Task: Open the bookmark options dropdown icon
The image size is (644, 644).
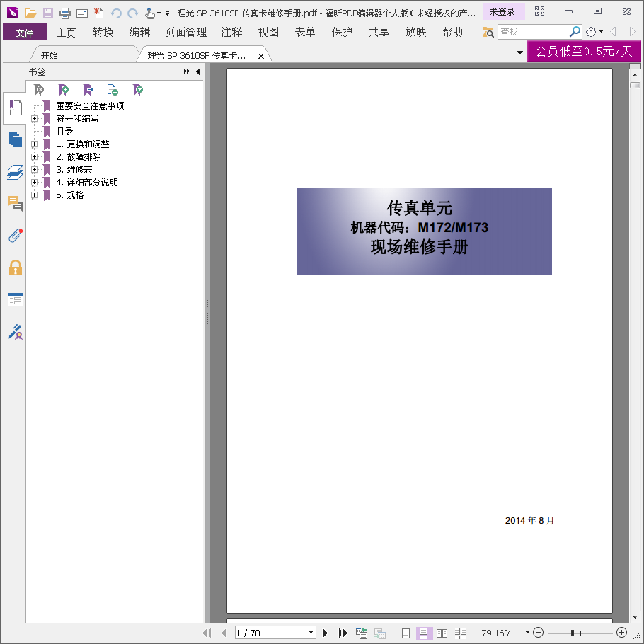Action: tap(138, 90)
